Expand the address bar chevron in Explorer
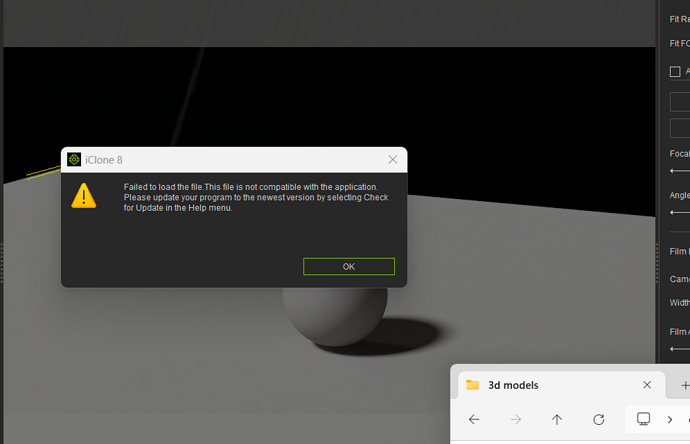690x444 pixels. 670,419
